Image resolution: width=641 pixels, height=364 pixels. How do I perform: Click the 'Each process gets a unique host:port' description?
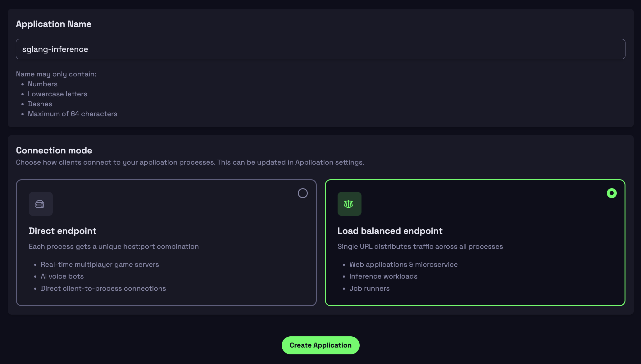[x=114, y=246]
